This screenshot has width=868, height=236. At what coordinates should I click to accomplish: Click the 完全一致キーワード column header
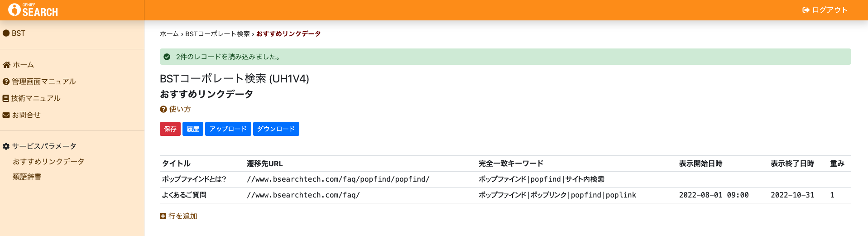coord(511,164)
